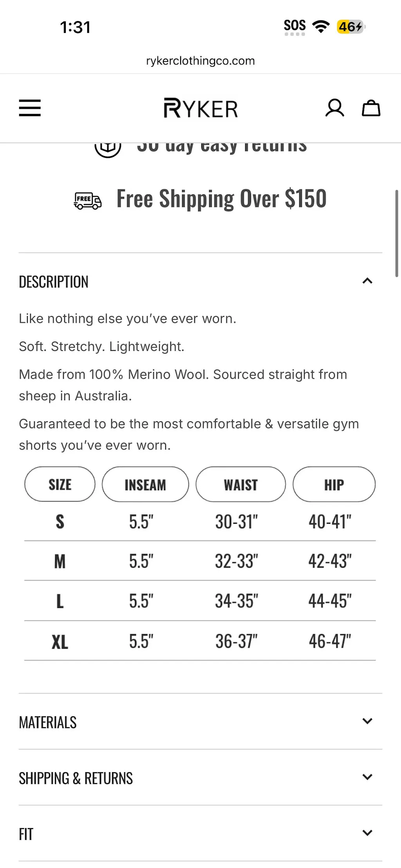
Task: Tap the rykerclothingco.com address bar
Action: pos(200,61)
